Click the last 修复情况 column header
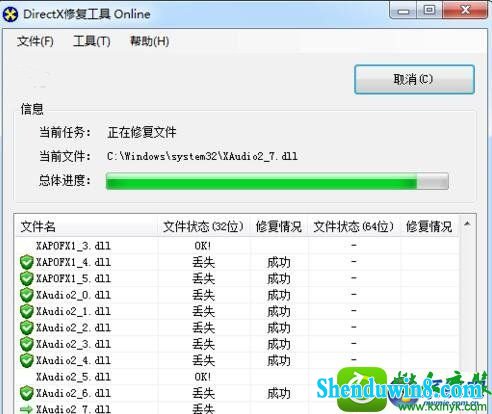This screenshot has width=492, height=414. point(429,227)
